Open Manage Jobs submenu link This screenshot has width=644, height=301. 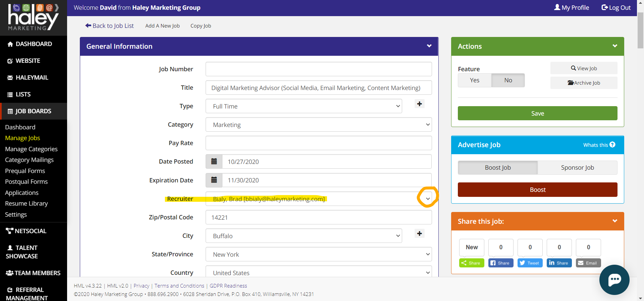tap(22, 138)
